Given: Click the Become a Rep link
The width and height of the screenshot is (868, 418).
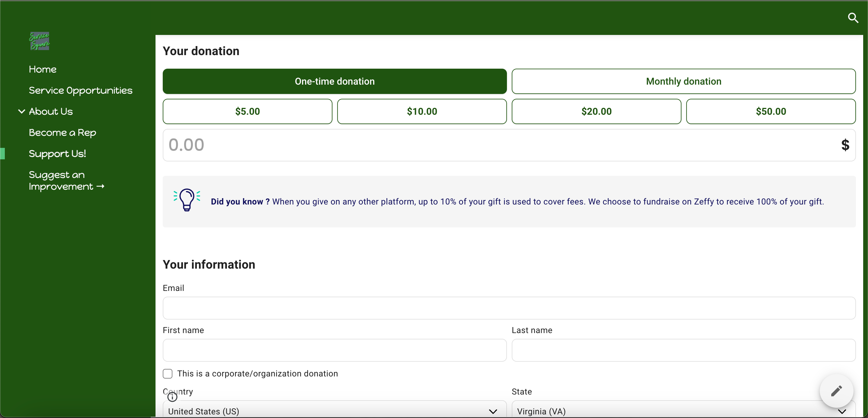Looking at the screenshot, I should pos(63,132).
